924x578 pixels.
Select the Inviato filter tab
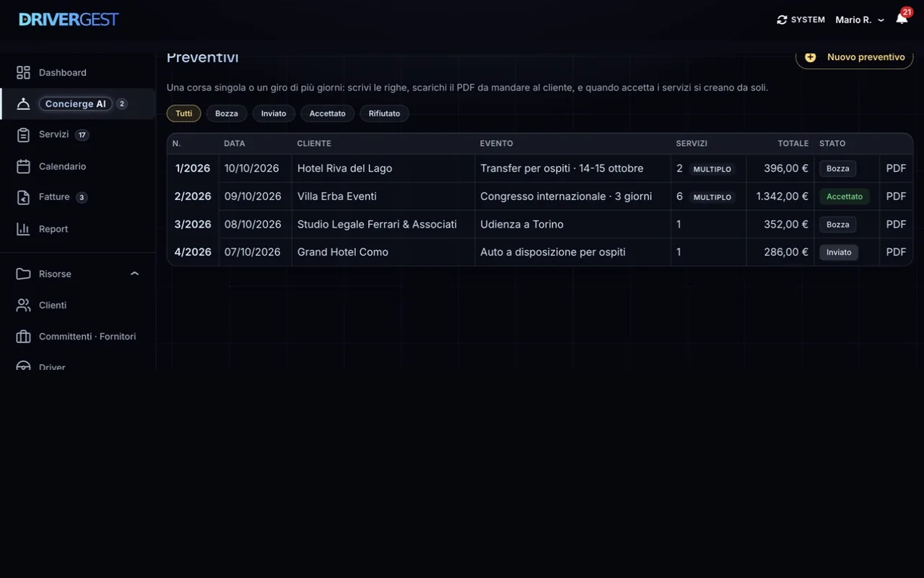(274, 113)
